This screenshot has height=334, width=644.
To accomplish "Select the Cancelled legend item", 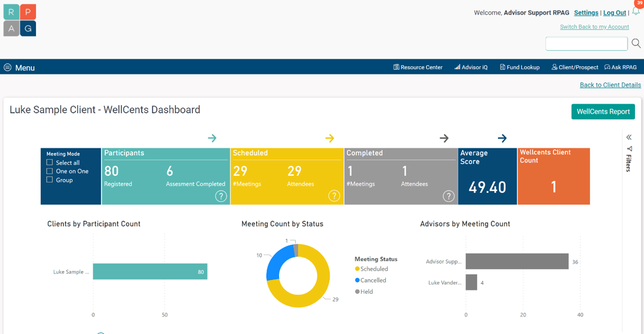I will click(x=370, y=280).
